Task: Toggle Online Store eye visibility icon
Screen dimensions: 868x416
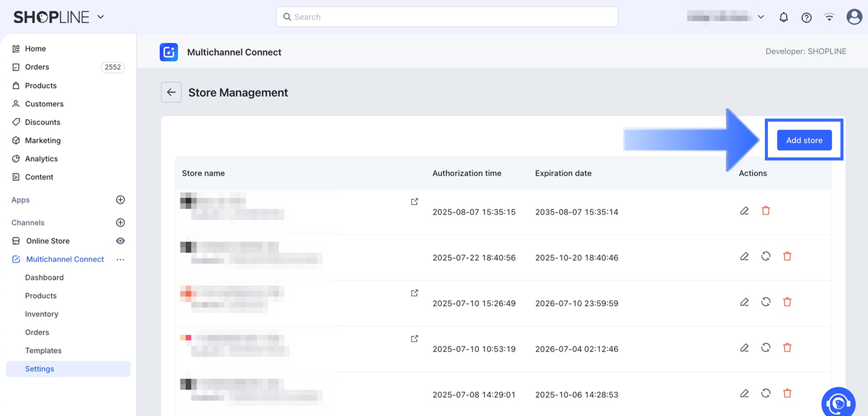Action: pos(120,241)
